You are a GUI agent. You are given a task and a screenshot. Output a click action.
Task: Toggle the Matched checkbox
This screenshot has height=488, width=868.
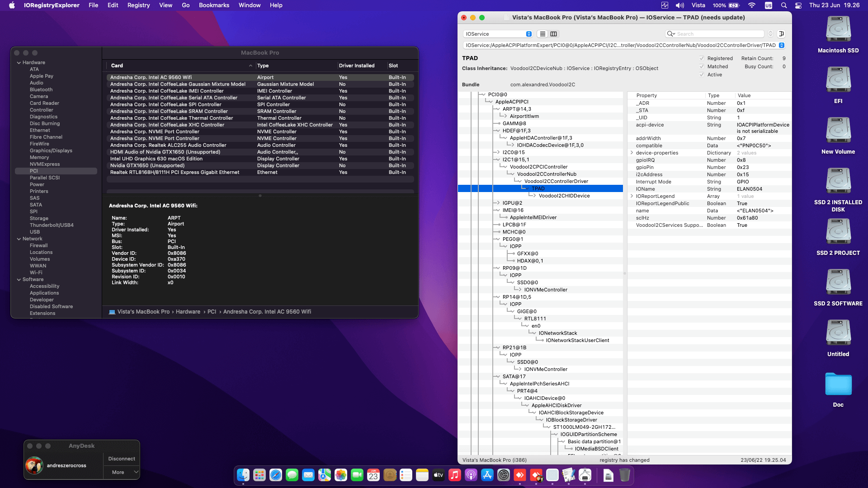[702, 66]
